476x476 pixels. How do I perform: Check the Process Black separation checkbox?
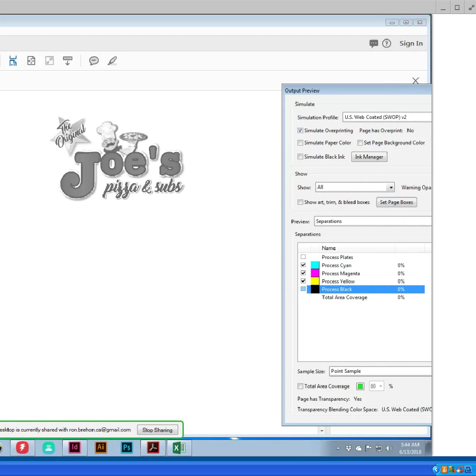303,289
